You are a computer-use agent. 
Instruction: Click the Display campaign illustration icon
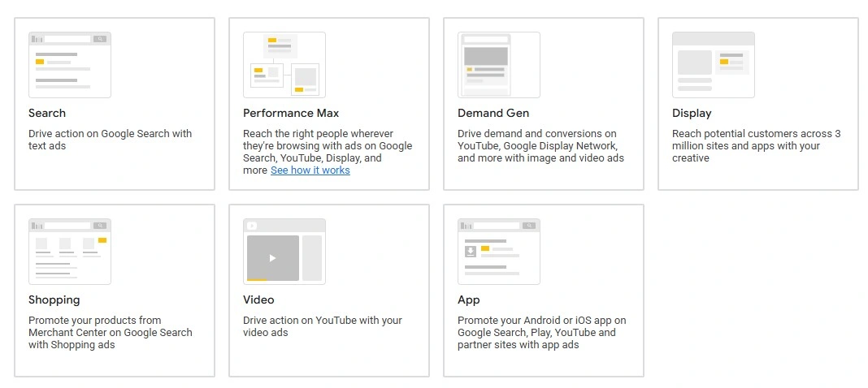714,65
